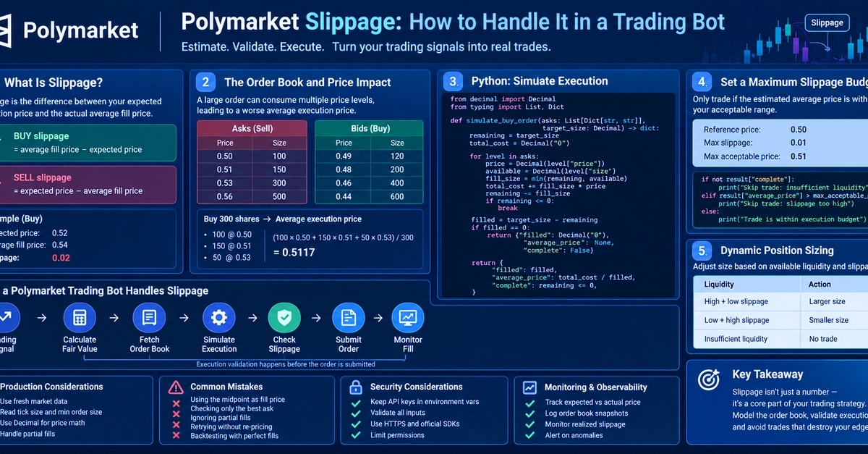Viewport: 868px width, 454px height.
Task: Click the Key Takeaway target icon
Action: pos(709,379)
